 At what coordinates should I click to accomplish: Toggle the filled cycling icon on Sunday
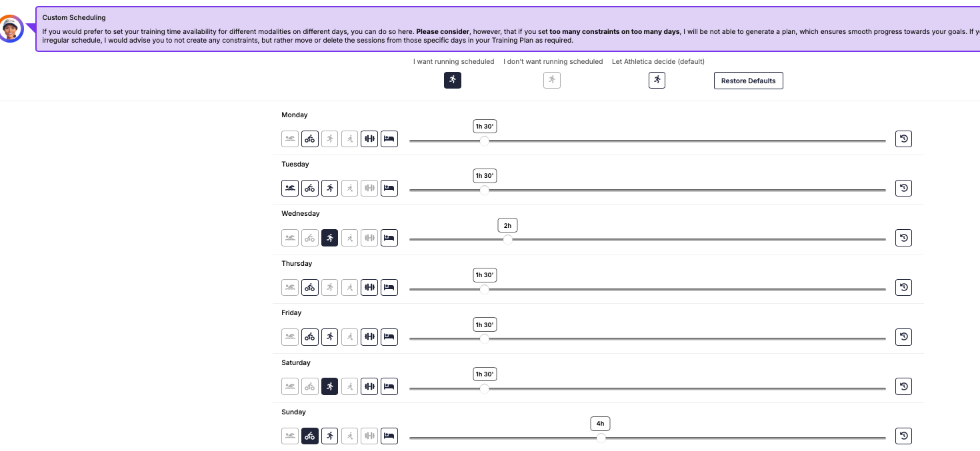tap(309, 436)
